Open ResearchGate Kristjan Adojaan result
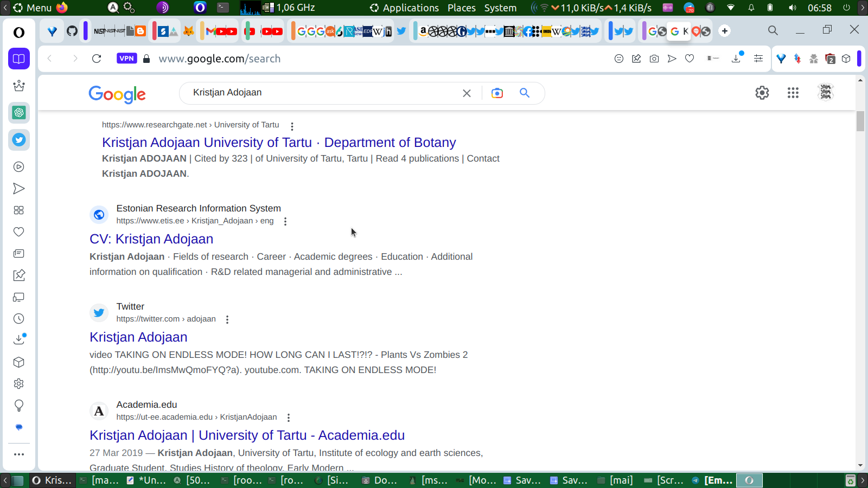This screenshot has width=868, height=488. click(x=279, y=143)
